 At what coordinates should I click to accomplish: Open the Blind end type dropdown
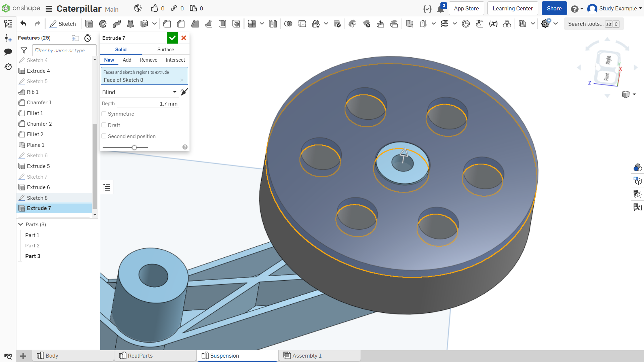(139, 92)
